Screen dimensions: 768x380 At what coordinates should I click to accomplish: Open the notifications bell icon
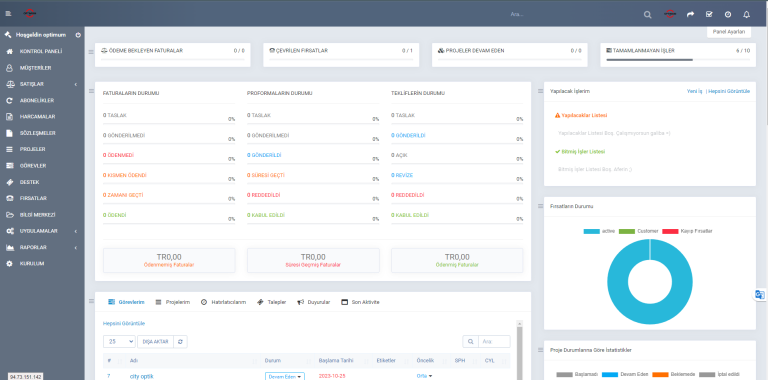tap(746, 15)
